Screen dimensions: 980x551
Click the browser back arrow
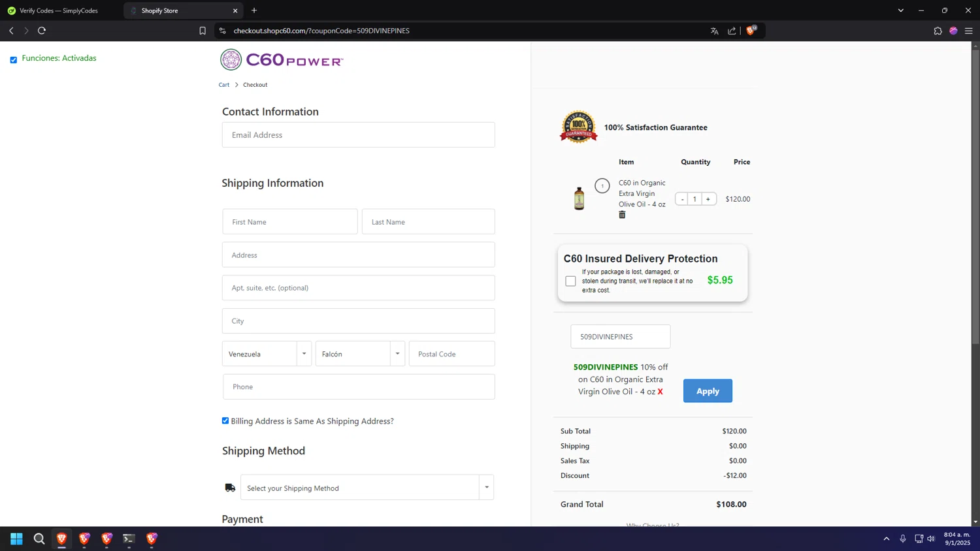pyautogui.click(x=11, y=31)
